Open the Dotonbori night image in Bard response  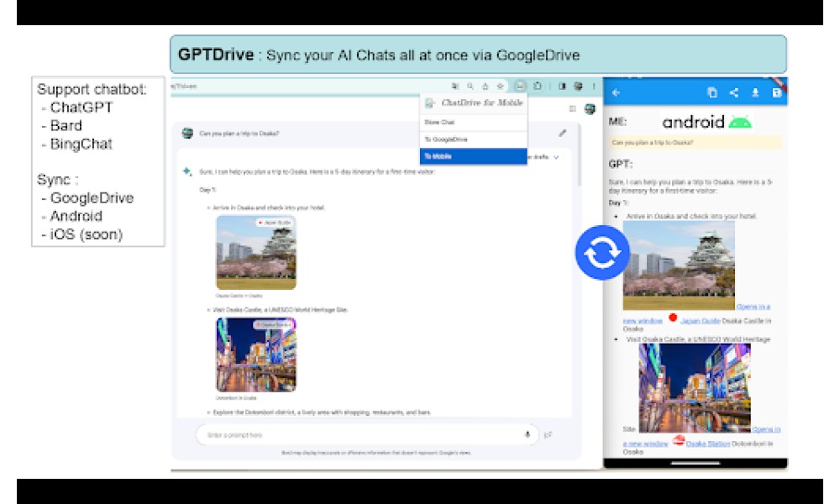[256, 354]
